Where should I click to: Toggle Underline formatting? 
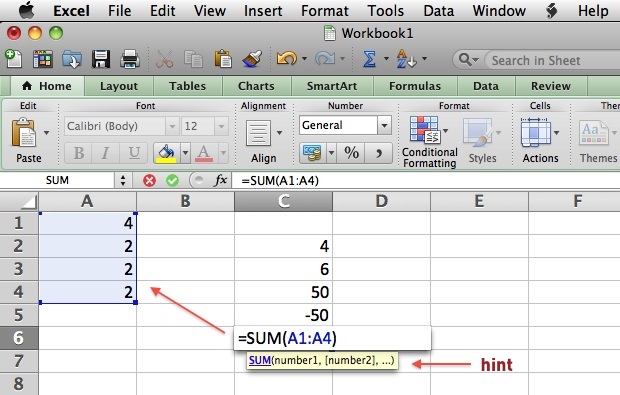pos(134,153)
